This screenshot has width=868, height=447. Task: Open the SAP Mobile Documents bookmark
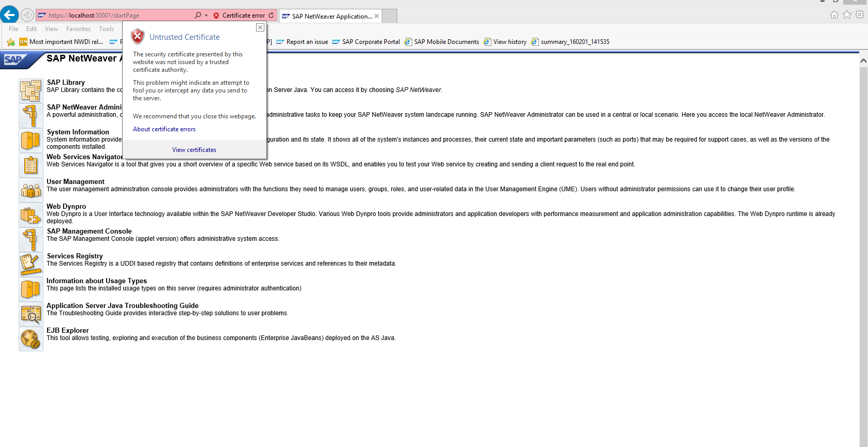(x=442, y=42)
